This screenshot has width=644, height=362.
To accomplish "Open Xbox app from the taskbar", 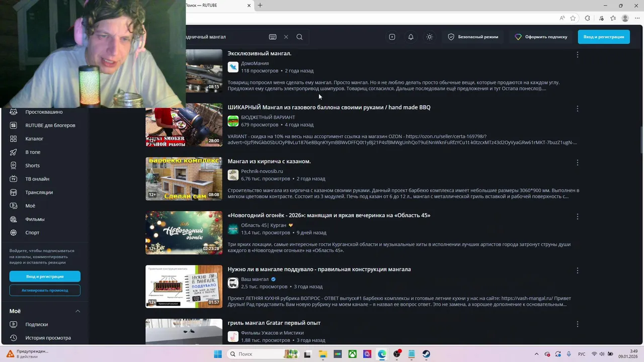I will pyautogui.click(x=353, y=354).
